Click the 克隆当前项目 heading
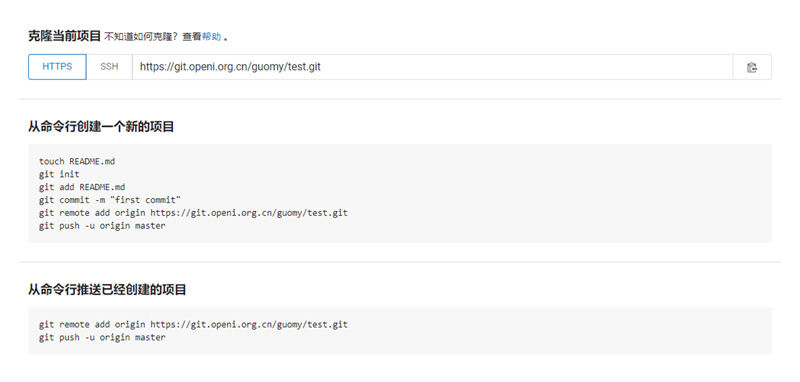 point(65,36)
